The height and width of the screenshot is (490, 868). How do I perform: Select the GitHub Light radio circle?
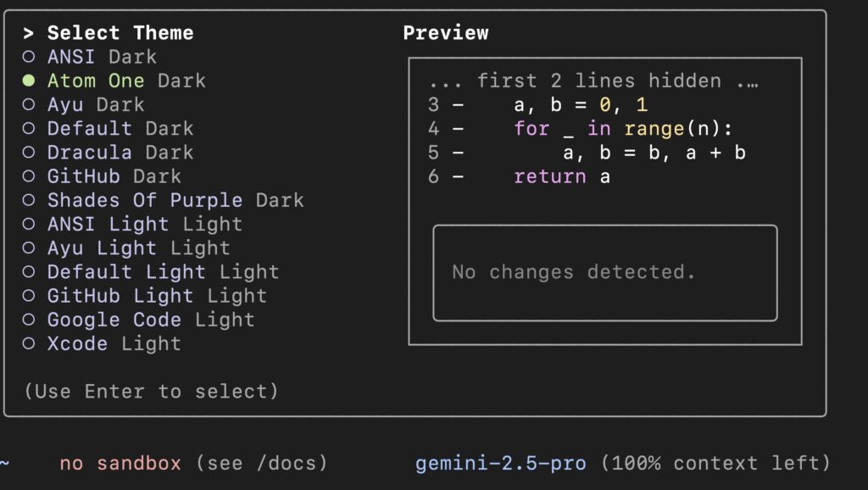coord(29,296)
